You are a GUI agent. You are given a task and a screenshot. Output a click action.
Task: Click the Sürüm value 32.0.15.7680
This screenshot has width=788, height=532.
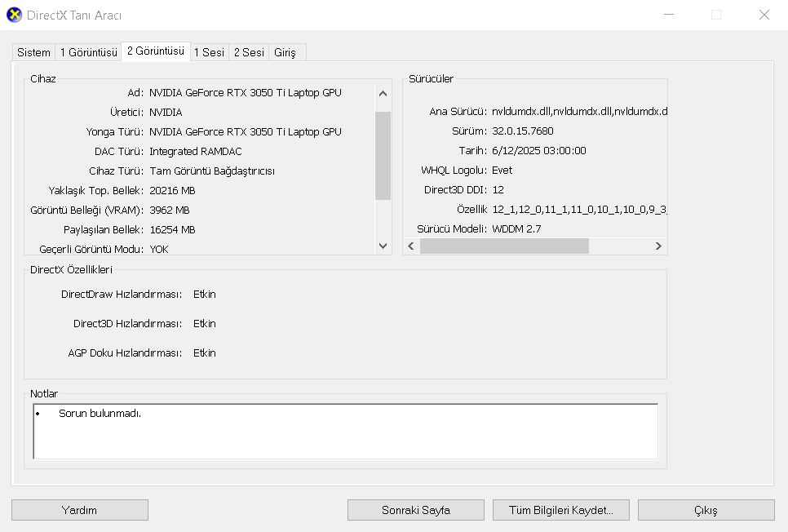523,131
